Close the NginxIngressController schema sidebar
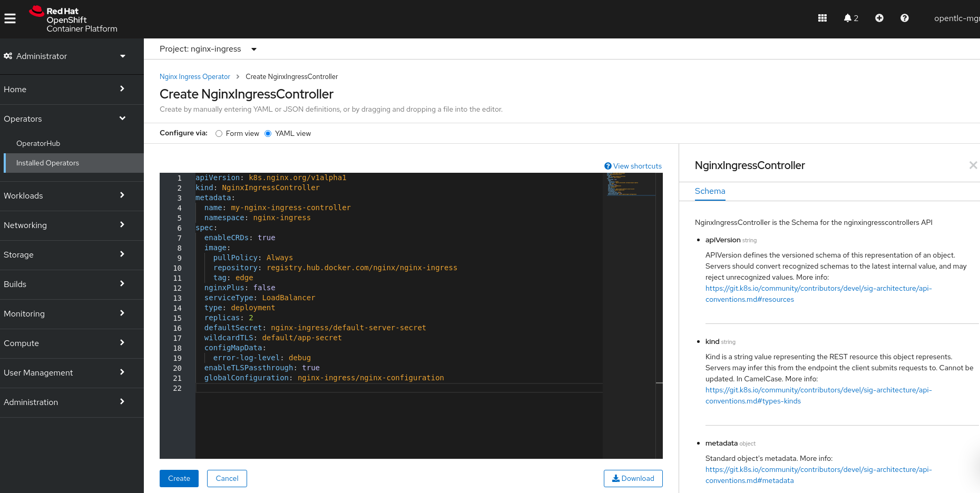Image resolution: width=980 pixels, height=493 pixels. tap(973, 165)
